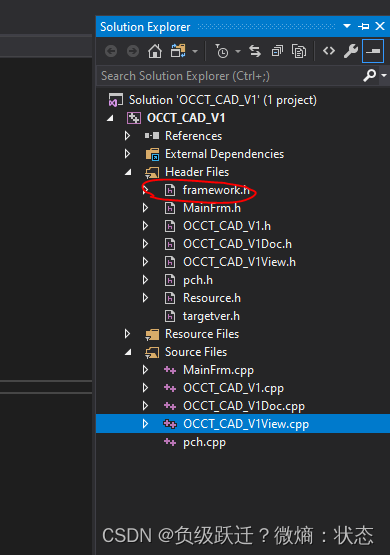
Task: Expand OCCT_CAD_V1Doc.cpp node
Action: pos(145,406)
